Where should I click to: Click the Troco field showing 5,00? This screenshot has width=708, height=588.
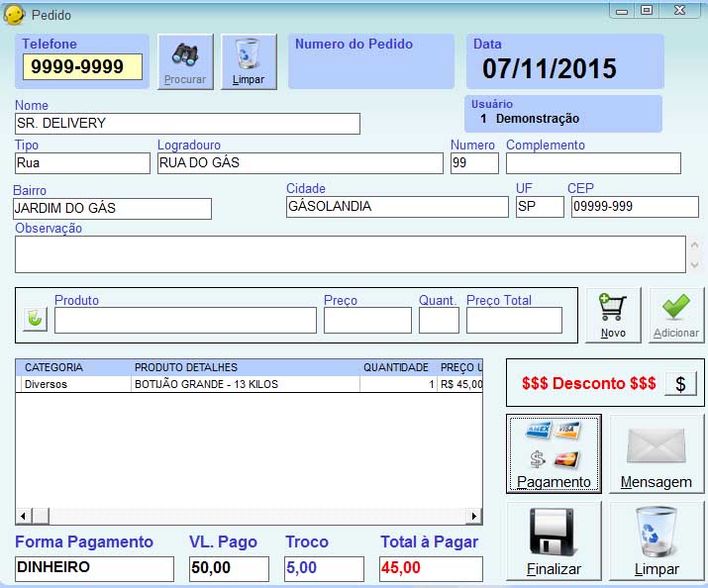[x=324, y=568]
